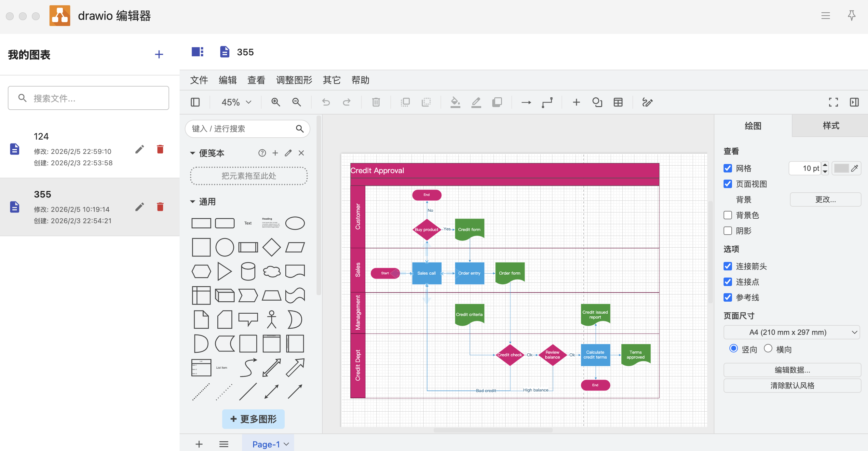Click the fullscreen icon in toolbar

click(833, 102)
